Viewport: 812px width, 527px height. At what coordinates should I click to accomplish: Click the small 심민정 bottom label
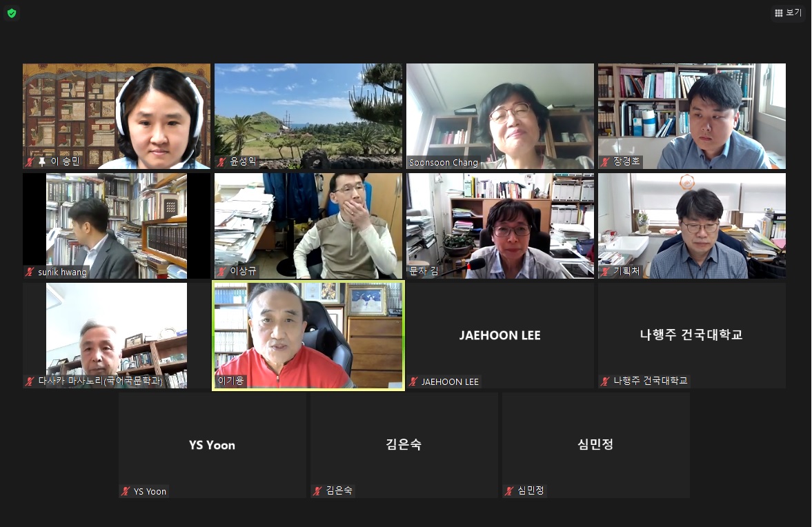tap(531, 490)
